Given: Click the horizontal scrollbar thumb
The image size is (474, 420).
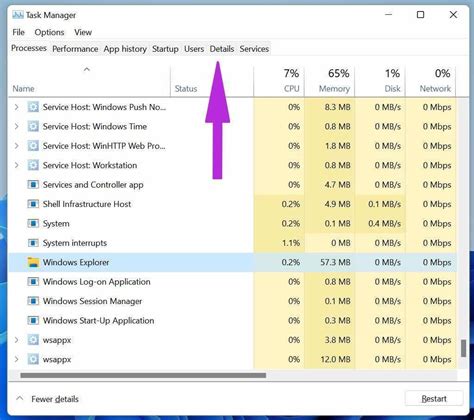Looking at the screenshot, I should [143, 375].
